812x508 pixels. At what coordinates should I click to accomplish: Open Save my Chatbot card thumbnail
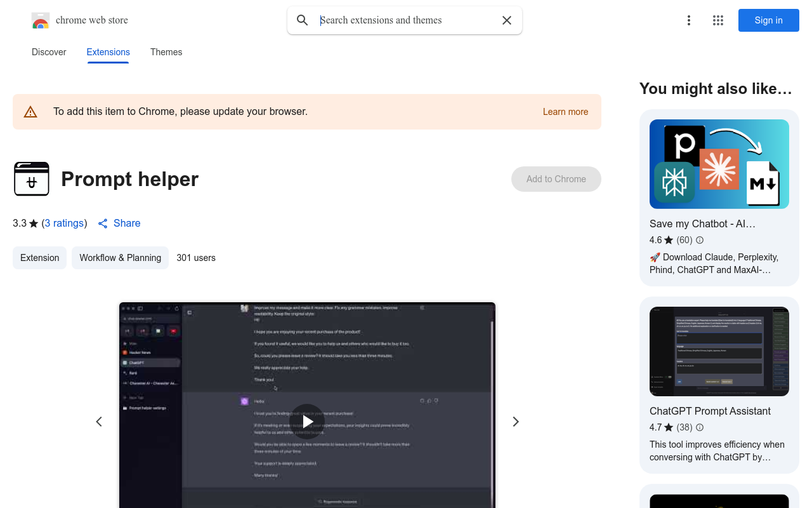coord(719,164)
